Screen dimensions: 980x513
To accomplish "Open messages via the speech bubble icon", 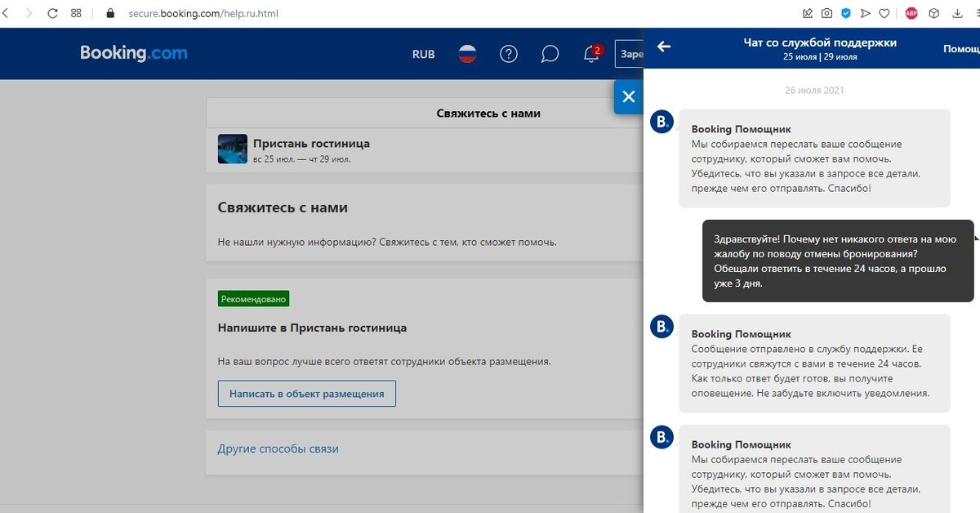I will click(550, 54).
